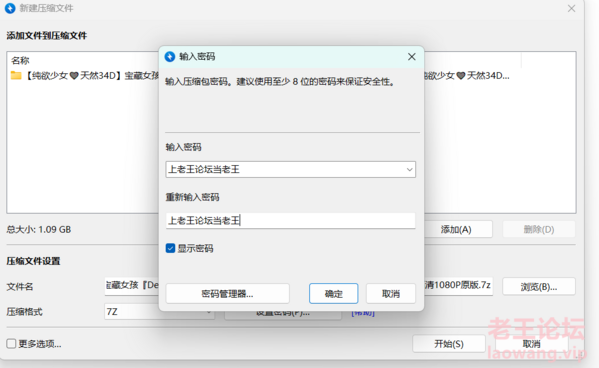Click the 浏览(B)... button
The height and width of the screenshot is (368, 599).
tap(539, 287)
